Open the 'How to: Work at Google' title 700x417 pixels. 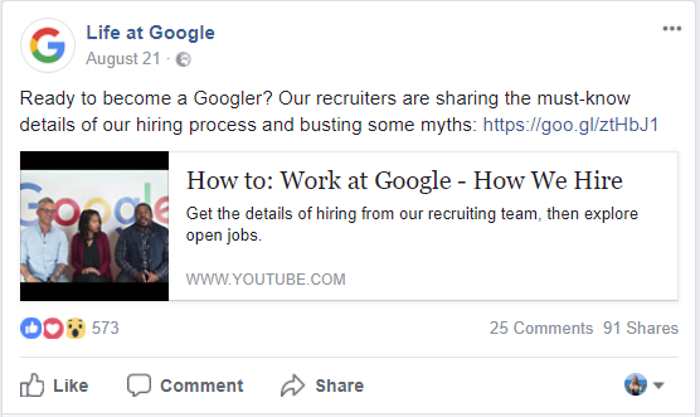pos(404,181)
